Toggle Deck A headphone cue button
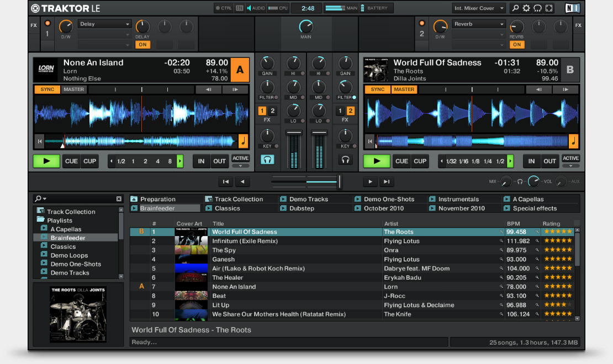Image resolution: width=613 pixels, height=364 pixels. tap(267, 159)
